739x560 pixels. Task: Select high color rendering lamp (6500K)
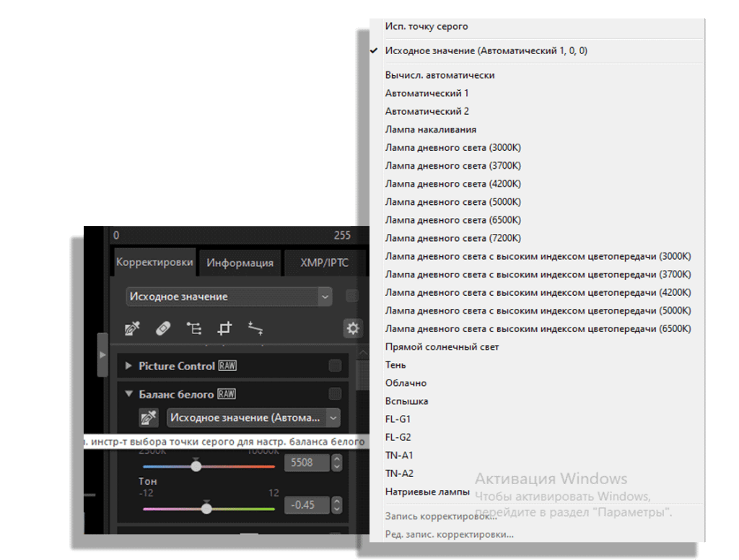click(x=537, y=329)
